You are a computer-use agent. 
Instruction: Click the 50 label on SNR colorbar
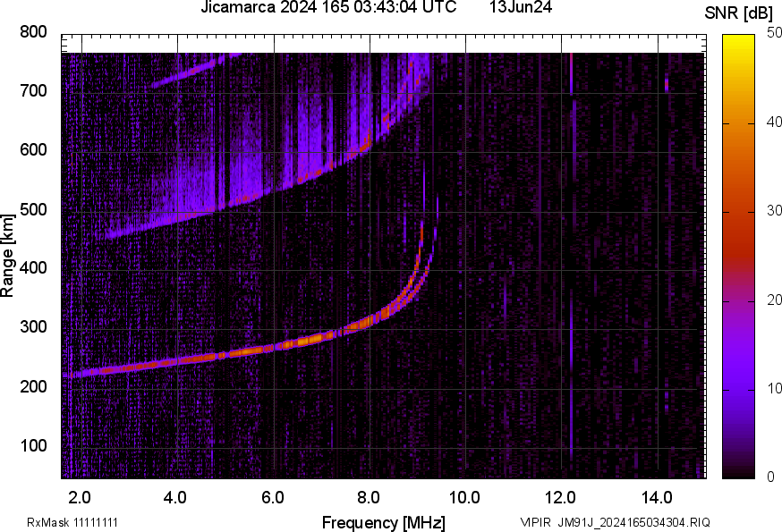(x=774, y=33)
